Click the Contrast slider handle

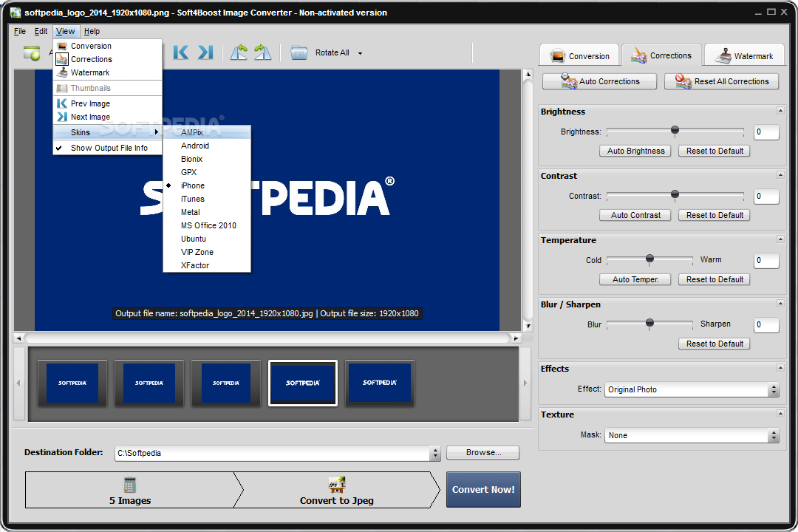[675, 194]
